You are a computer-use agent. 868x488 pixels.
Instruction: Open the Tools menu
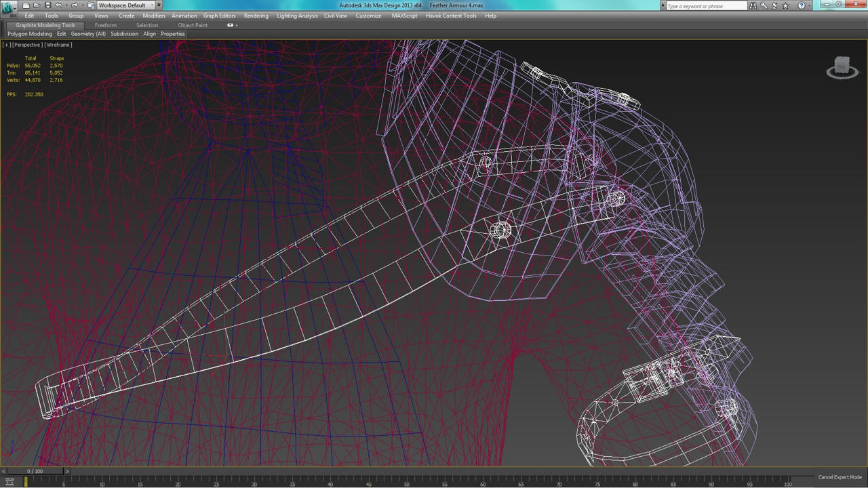(52, 16)
